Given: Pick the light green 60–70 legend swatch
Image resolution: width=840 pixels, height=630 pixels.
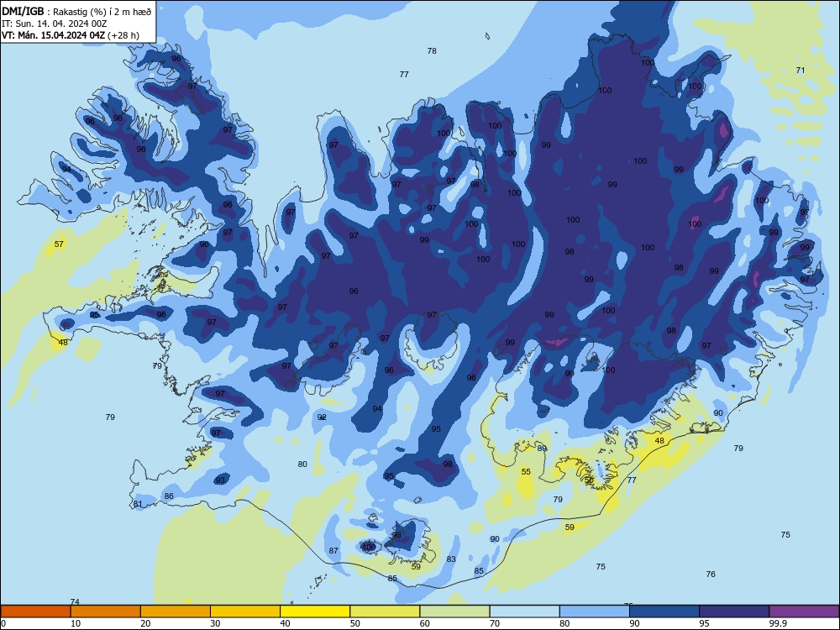Looking at the screenshot, I should point(454,612).
